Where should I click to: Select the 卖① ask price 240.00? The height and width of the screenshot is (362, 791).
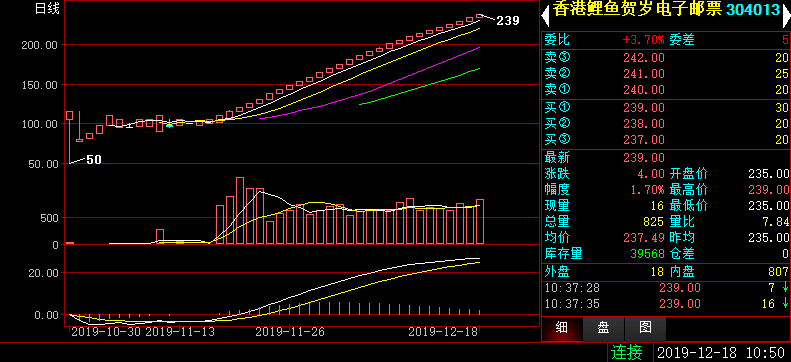click(x=644, y=90)
